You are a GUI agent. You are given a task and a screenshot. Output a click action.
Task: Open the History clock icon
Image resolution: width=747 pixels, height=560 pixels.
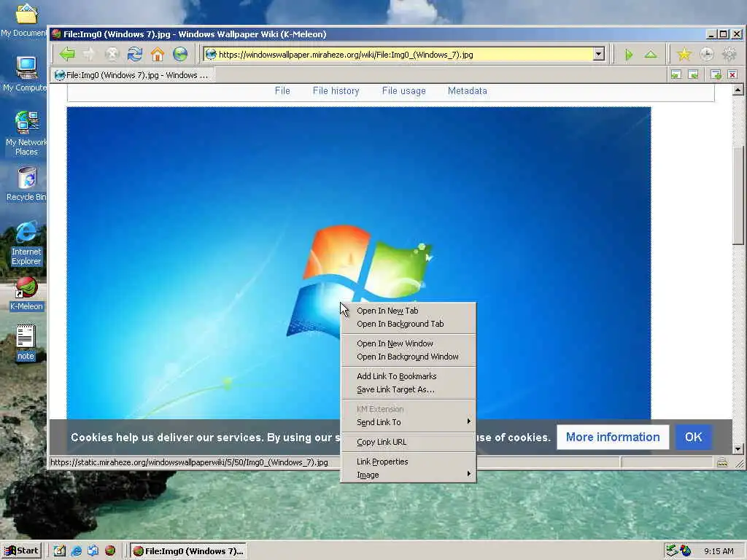coord(706,54)
